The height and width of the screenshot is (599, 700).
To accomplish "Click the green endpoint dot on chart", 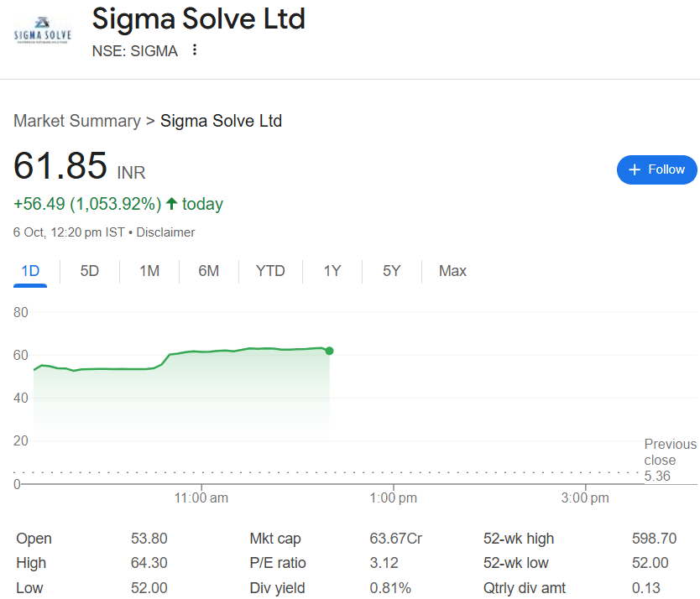I will [x=329, y=351].
